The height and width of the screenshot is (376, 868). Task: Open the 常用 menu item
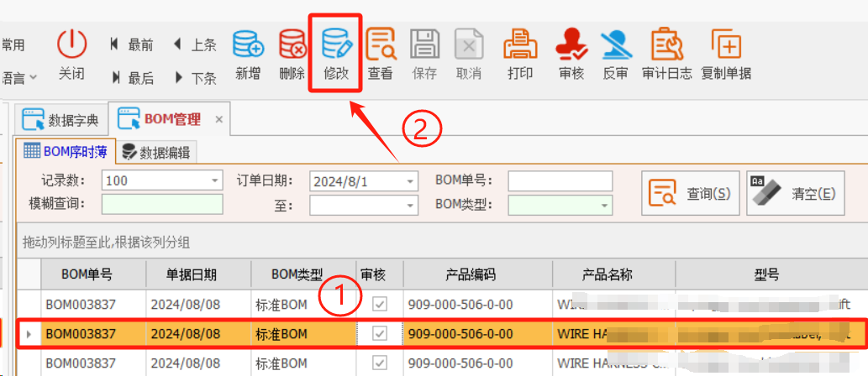click(13, 44)
